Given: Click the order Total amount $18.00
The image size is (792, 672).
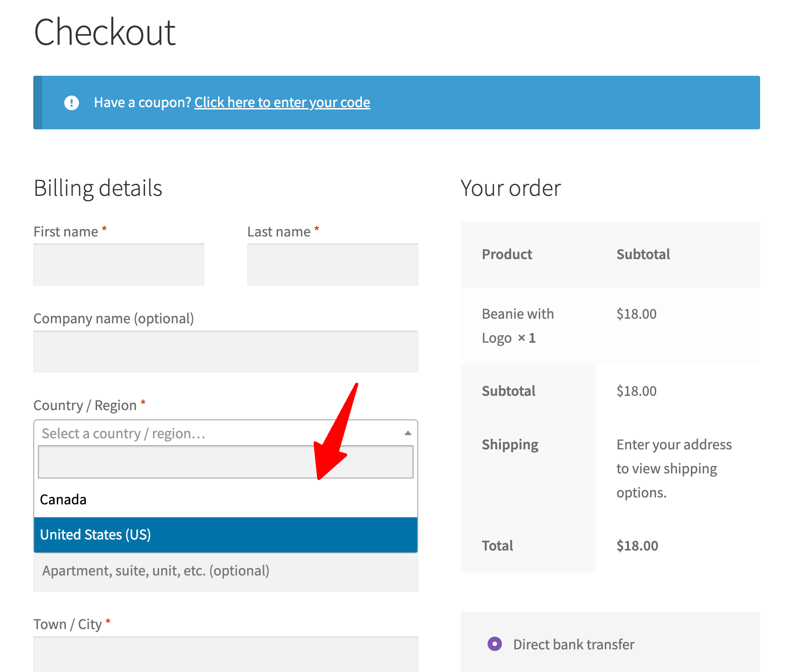Looking at the screenshot, I should tap(637, 546).
